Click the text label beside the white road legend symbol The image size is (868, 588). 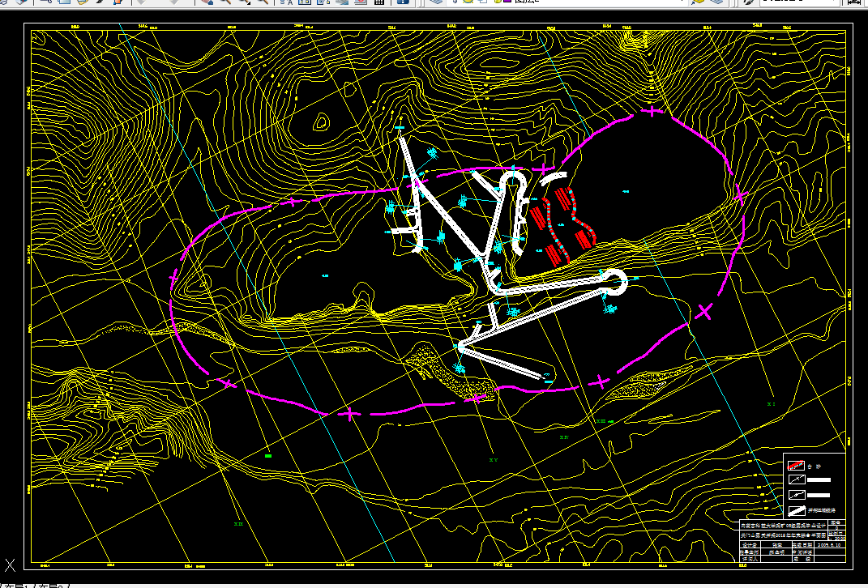[822, 510]
